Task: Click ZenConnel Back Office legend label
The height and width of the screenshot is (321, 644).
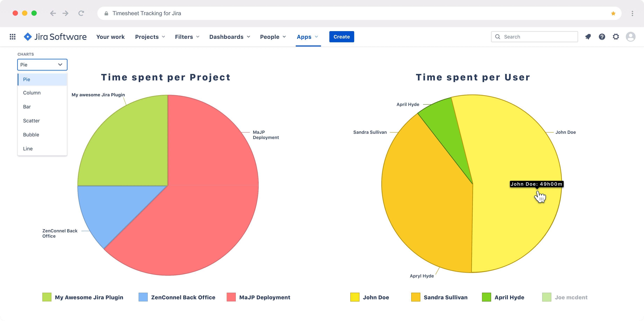Action: tap(183, 298)
